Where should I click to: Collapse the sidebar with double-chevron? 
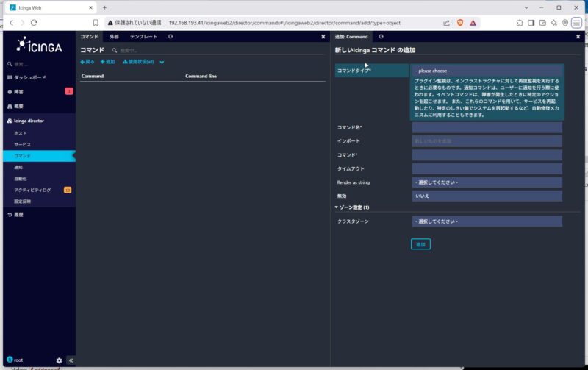(x=71, y=360)
